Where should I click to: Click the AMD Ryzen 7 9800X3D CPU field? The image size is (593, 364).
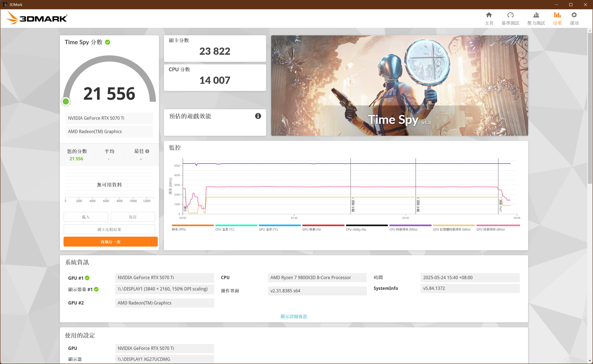(317, 278)
